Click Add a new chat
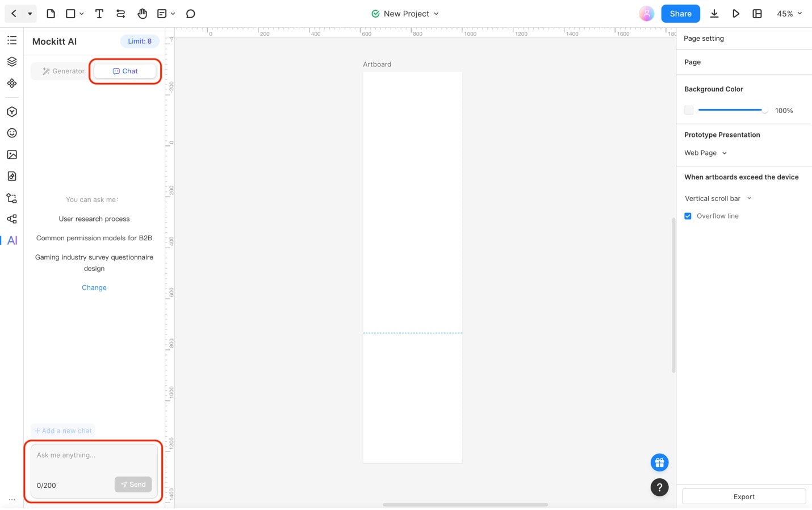 point(63,430)
